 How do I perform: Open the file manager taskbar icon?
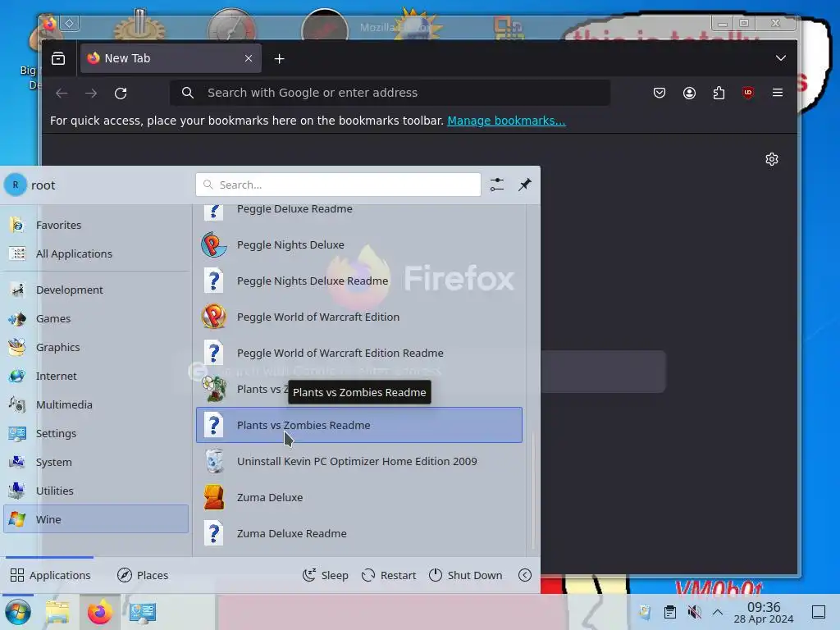[x=57, y=612]
